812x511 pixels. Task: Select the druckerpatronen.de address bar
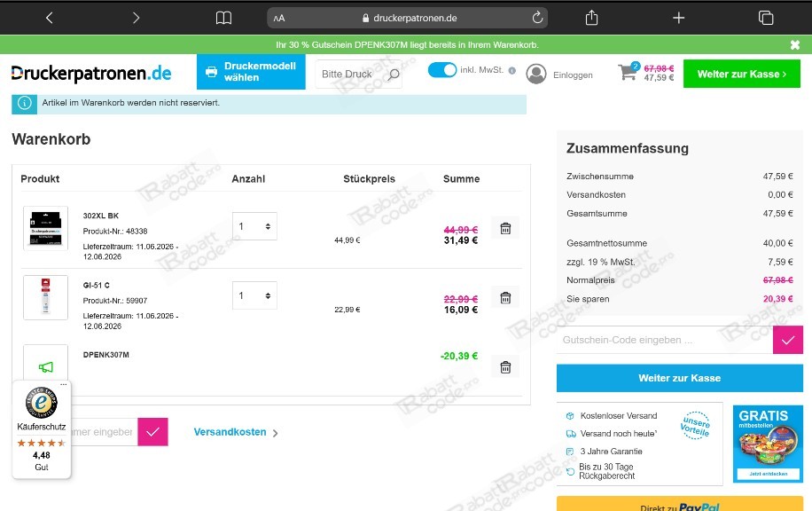coord(408,18)
